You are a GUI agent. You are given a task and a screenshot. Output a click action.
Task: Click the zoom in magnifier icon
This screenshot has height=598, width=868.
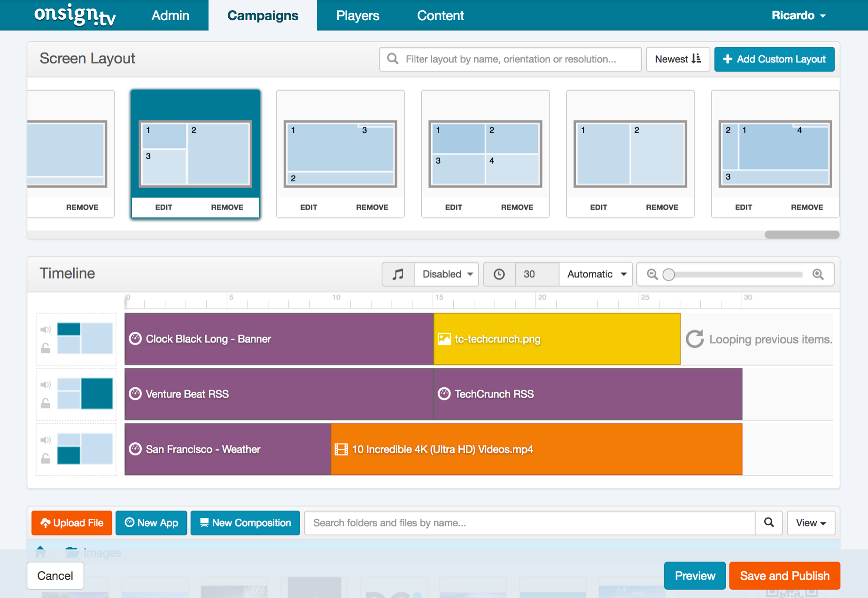point(818,274)
